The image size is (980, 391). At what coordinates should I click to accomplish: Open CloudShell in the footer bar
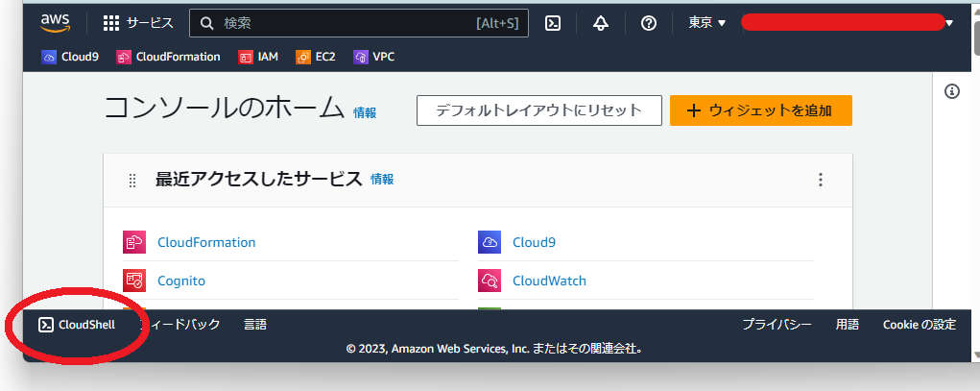pyautogui.click(x=77, y=325)
